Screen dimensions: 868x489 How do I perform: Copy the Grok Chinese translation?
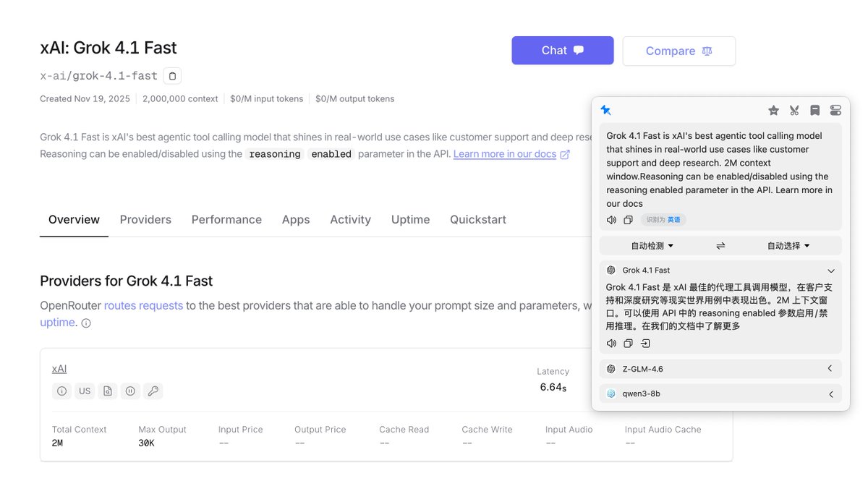pyautogui.click(x=628, y=343)
